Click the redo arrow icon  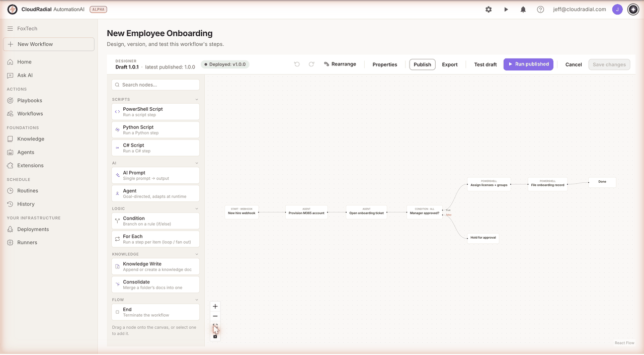pyautogui.click(x=311, y=64)
